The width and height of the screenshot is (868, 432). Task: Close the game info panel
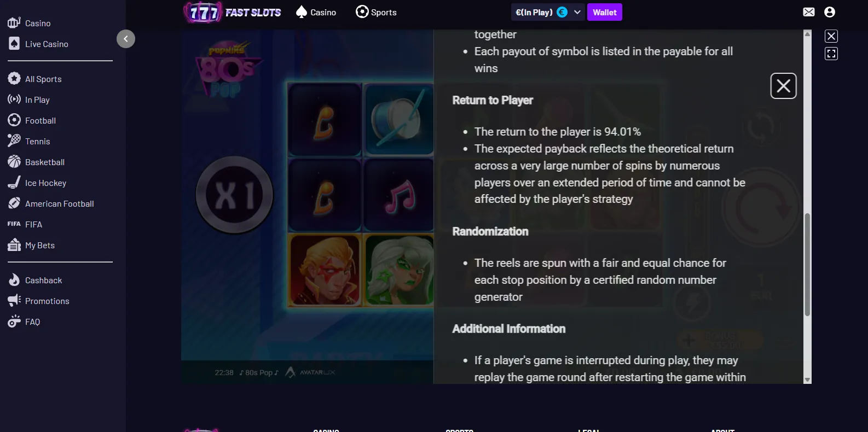783,86
